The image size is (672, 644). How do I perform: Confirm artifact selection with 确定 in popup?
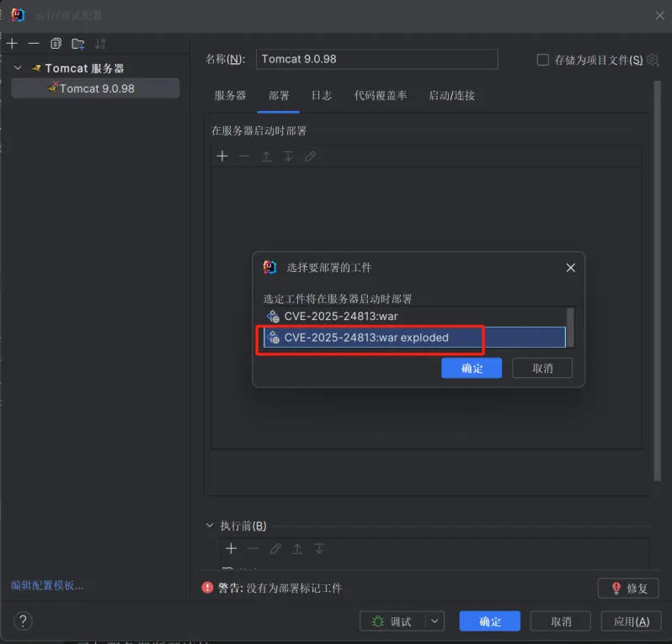click(472, 368)
